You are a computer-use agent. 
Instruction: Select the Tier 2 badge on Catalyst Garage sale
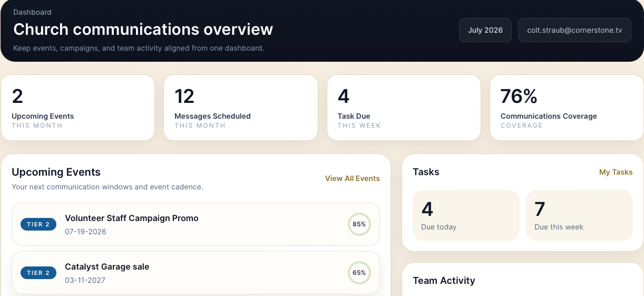click(x=38, y=273)
